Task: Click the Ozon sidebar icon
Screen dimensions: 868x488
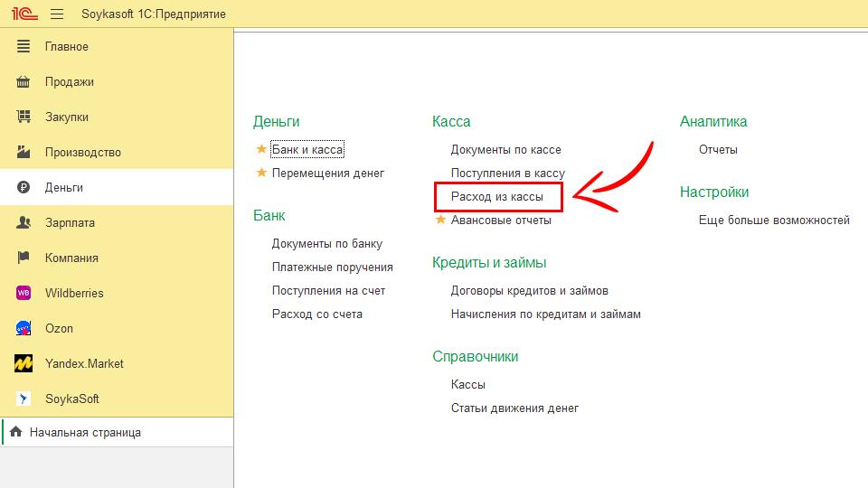Action: pos(24,328)
